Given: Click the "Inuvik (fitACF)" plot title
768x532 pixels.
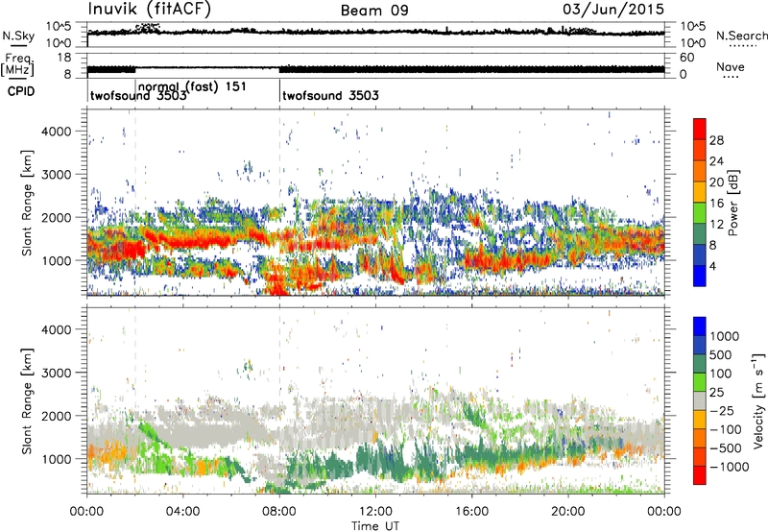Looking at the screenshot, I should tap(150, 10).
